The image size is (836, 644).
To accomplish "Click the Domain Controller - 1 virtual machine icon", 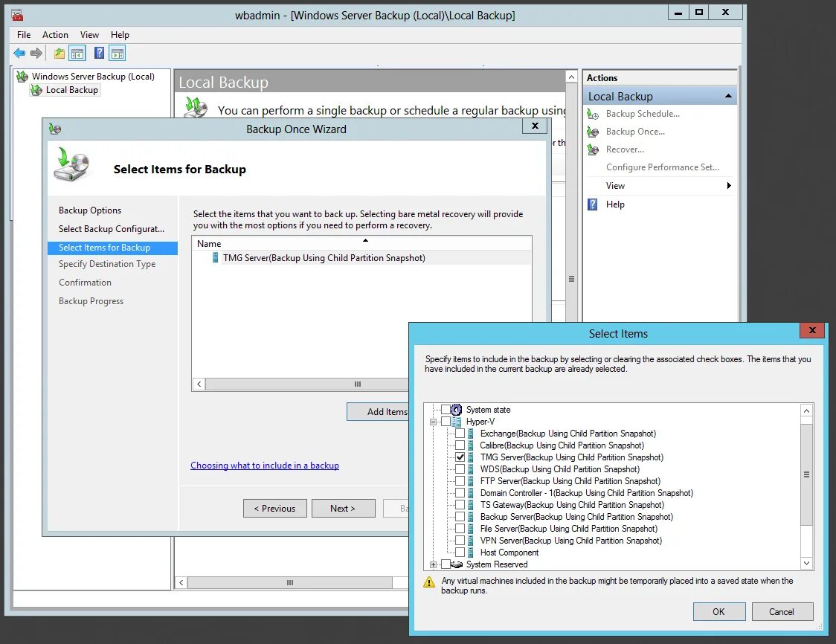I will 470,493.
